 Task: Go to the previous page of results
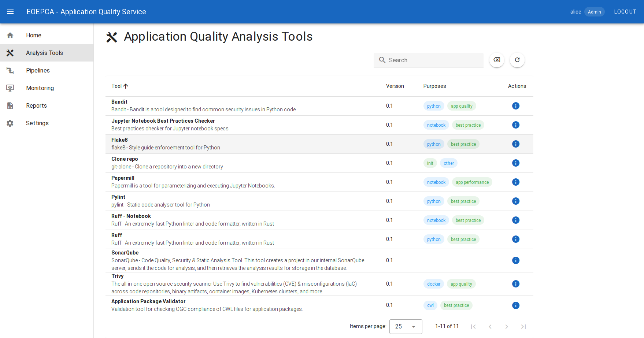click(490, 327)
